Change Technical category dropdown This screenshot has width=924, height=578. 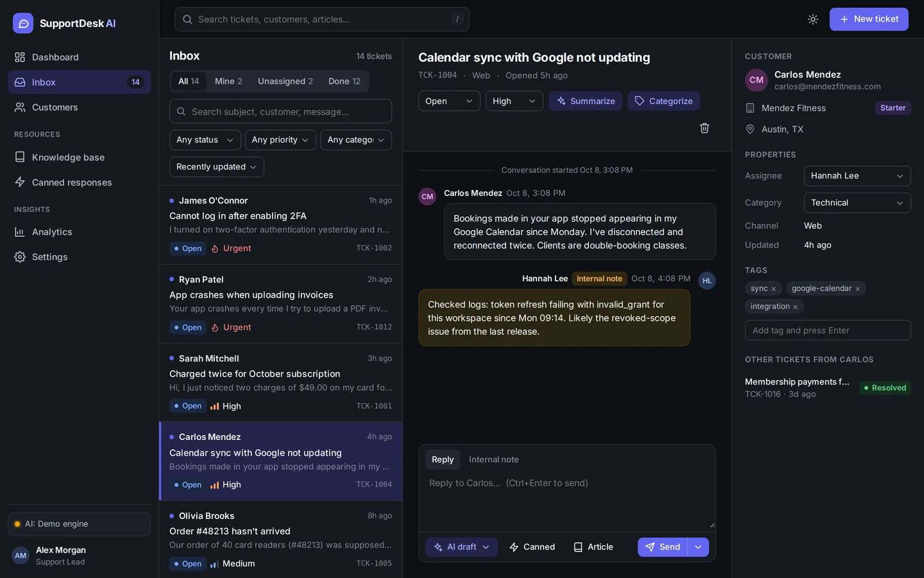click(x=857, y=203)
